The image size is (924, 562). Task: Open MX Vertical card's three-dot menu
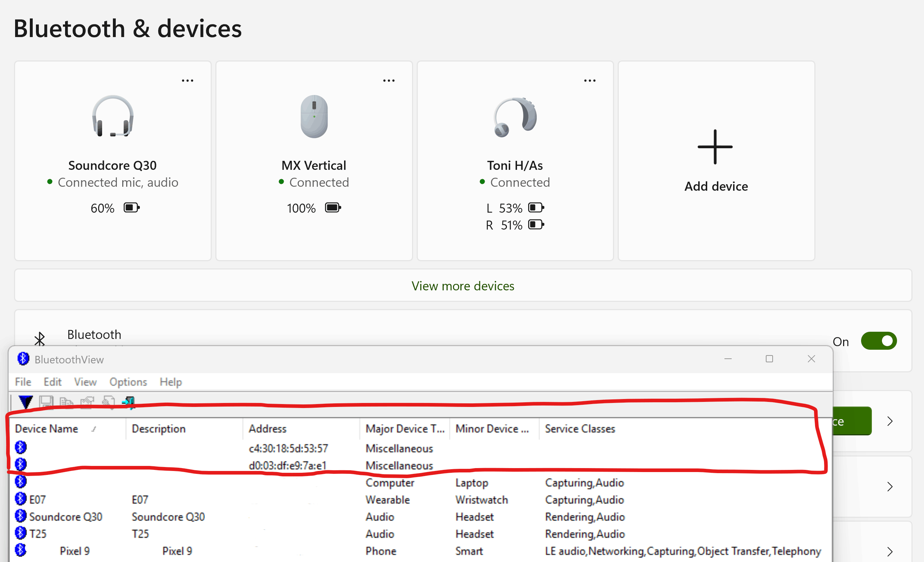click(389, 81)
